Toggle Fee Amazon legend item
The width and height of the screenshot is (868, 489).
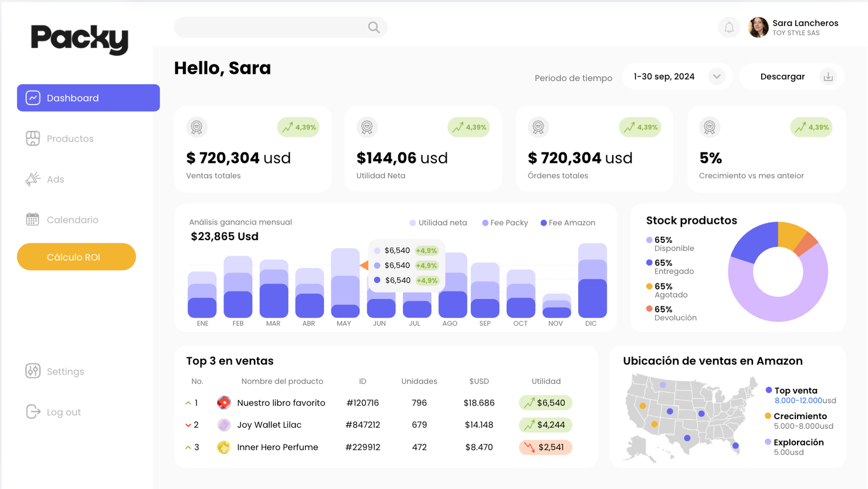(x=568, y=223)
